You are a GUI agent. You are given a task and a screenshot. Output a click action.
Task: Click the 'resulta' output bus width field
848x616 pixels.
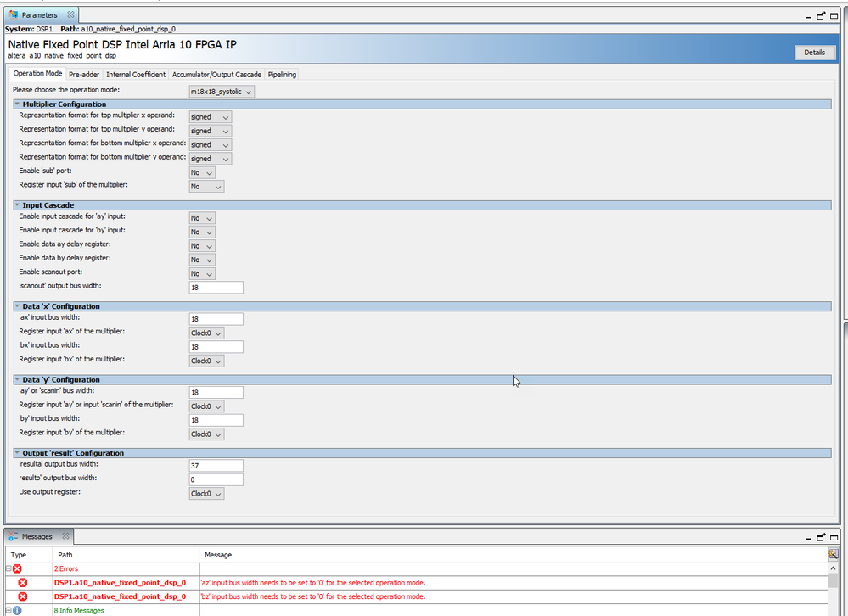pos(216,466)
